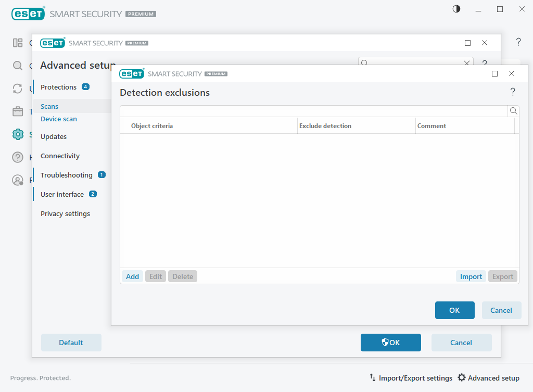
Task: Import detection exclusions
Action: pyautogui.click(x=471, y=276)
